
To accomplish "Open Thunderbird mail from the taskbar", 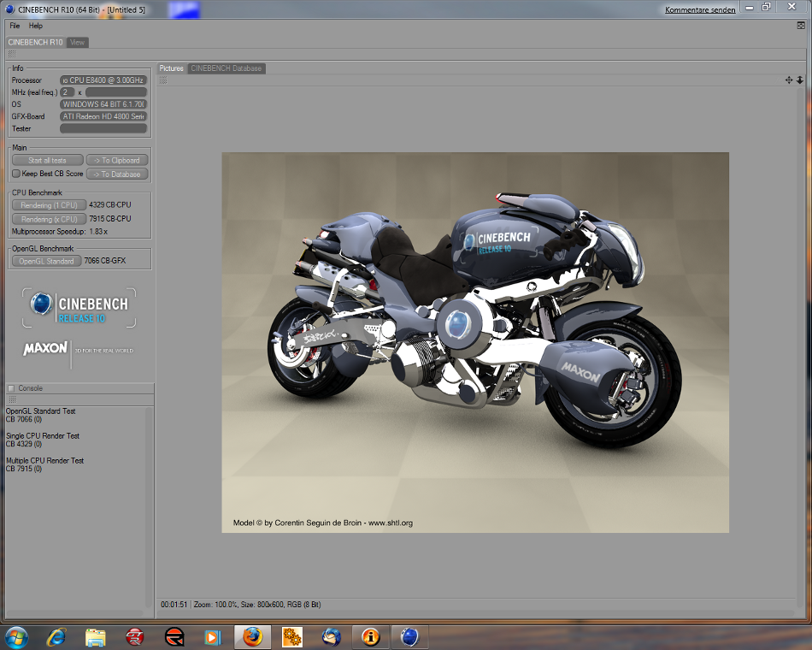I will tap(332, 637).
